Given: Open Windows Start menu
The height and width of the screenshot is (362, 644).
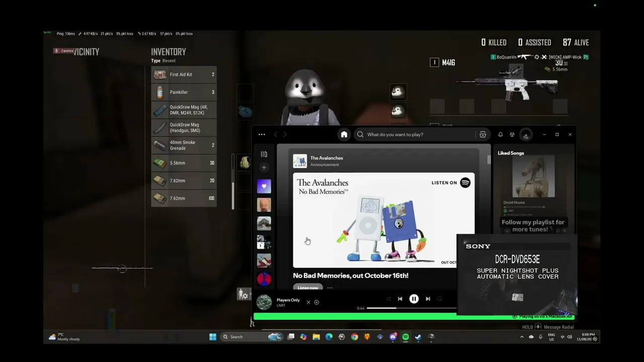Looking at the screenshot, I should [213, 337].
